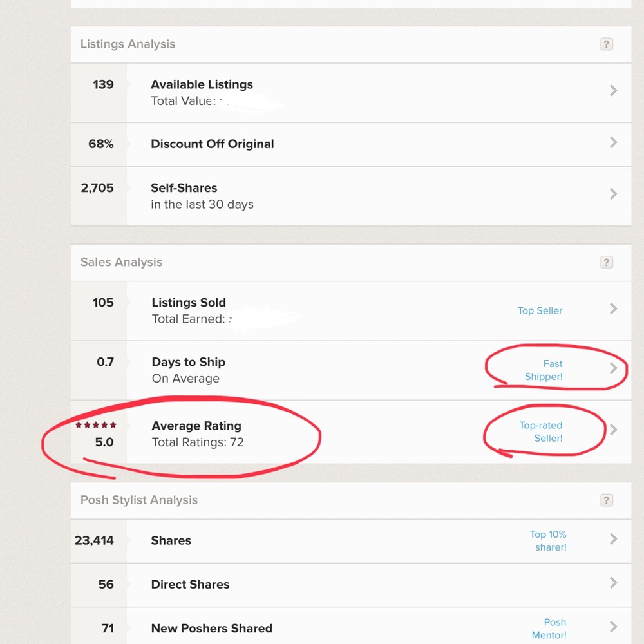Select the Top-rated Seller! link

541,431
